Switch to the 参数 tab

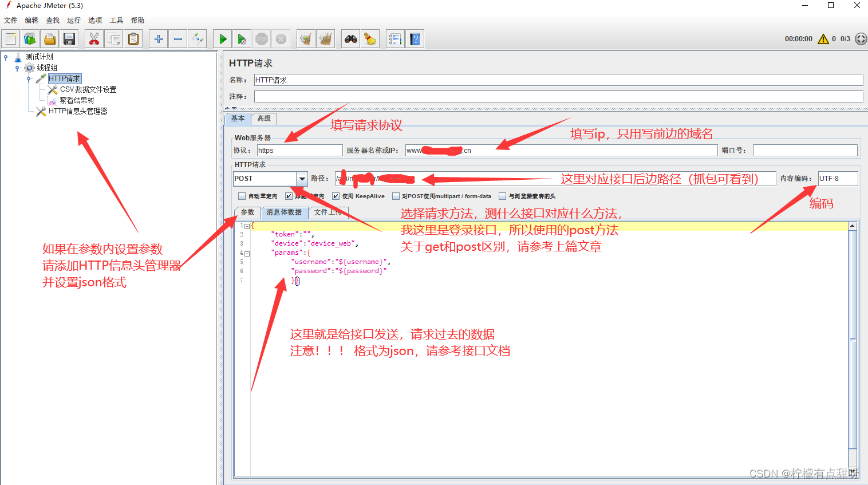click(x=247, y=212)
